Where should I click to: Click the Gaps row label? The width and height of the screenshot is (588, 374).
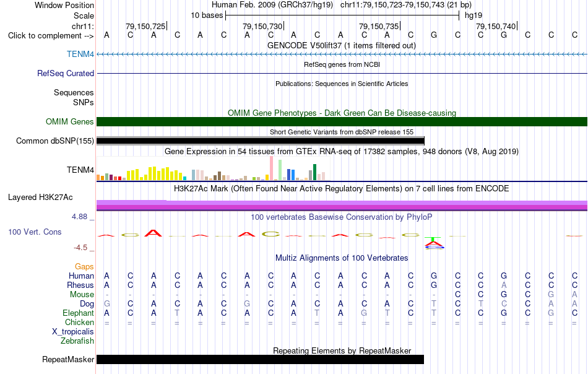(x=84, y=266)
